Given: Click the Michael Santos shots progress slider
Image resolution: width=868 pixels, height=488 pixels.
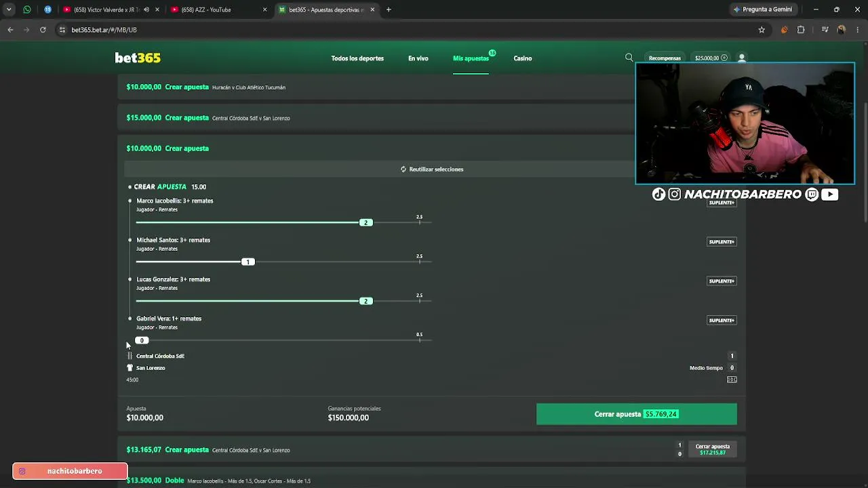Looking at the screenshot, I should pos(283,262).
